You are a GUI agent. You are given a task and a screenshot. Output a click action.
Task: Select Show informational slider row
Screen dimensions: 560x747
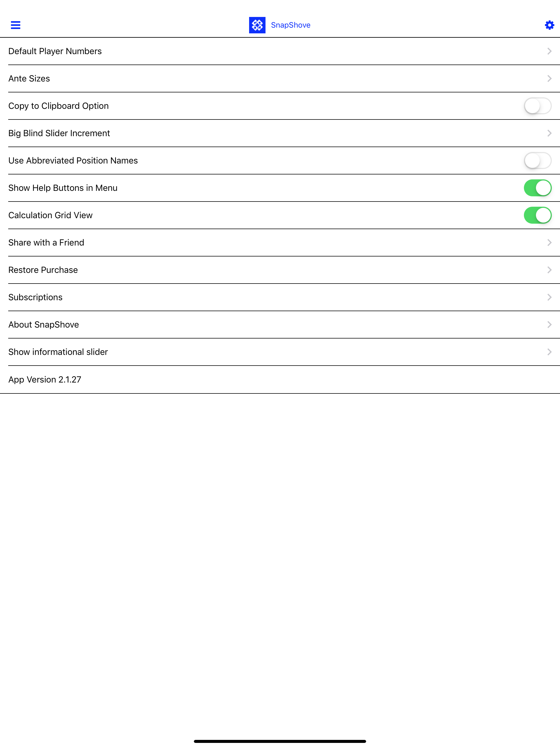280,352
